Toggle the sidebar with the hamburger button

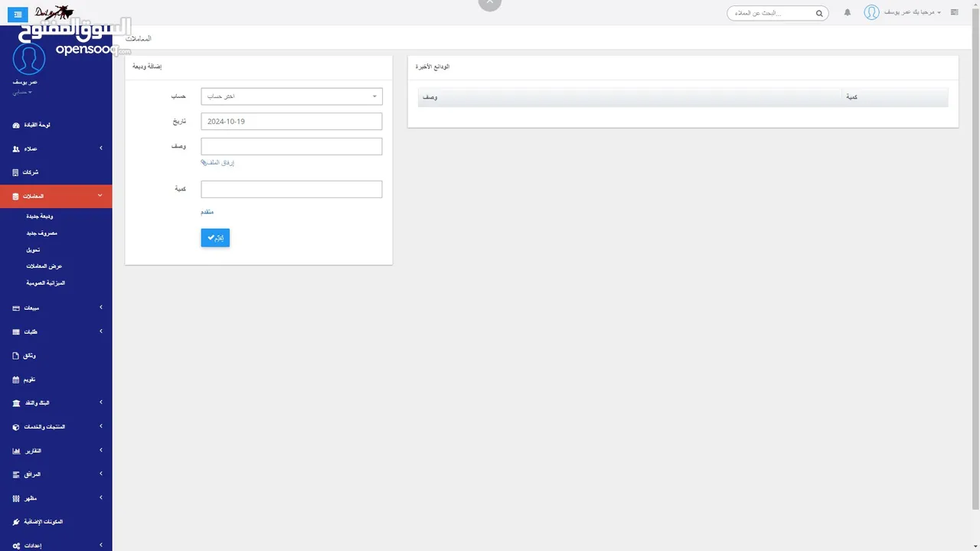click(x=18, y=15)
